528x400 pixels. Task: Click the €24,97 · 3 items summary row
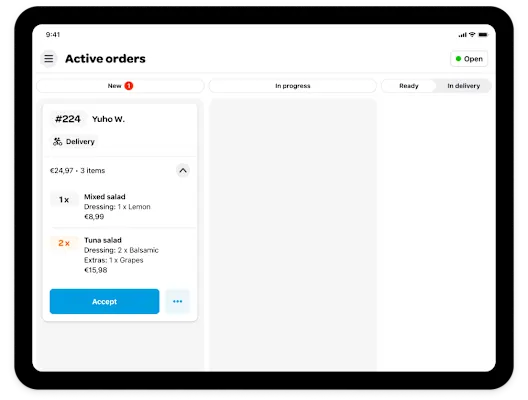pyautogui.click(x=120, y=170)
